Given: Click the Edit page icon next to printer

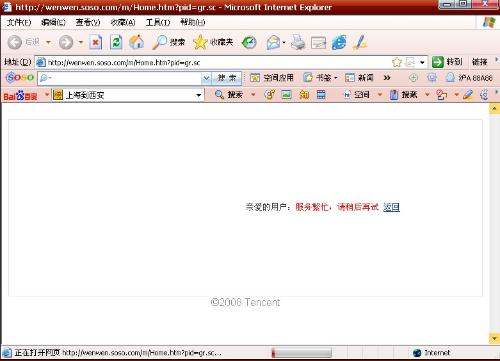Looking at the screenshot, I should click(318, 43).
